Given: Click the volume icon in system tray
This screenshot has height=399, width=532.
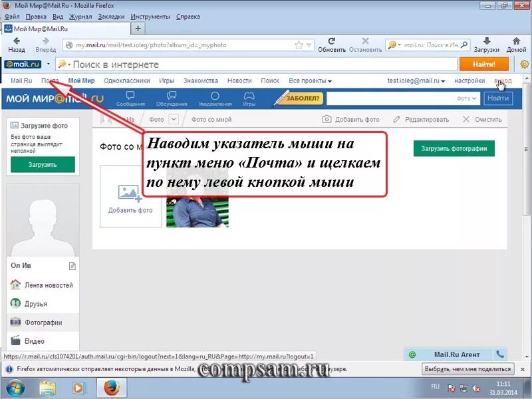Looking at the screenshot, I should (477, 388).
